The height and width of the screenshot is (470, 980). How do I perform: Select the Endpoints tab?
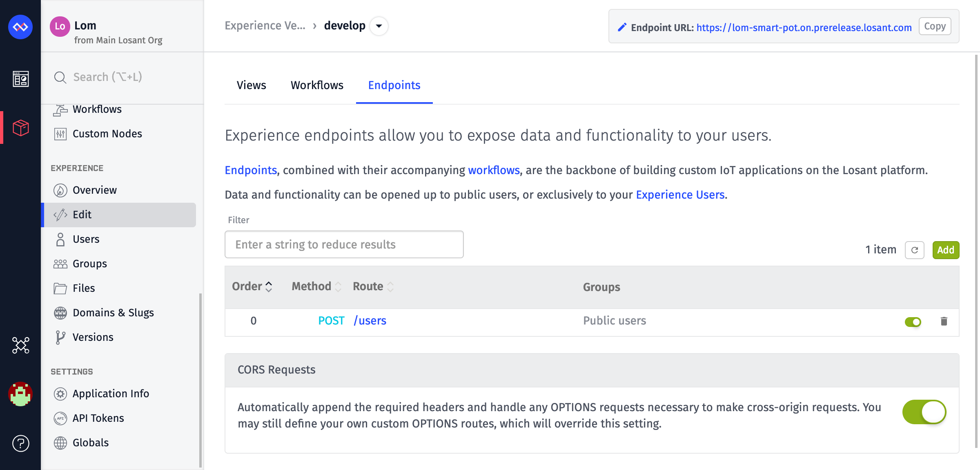coord(394,85)
